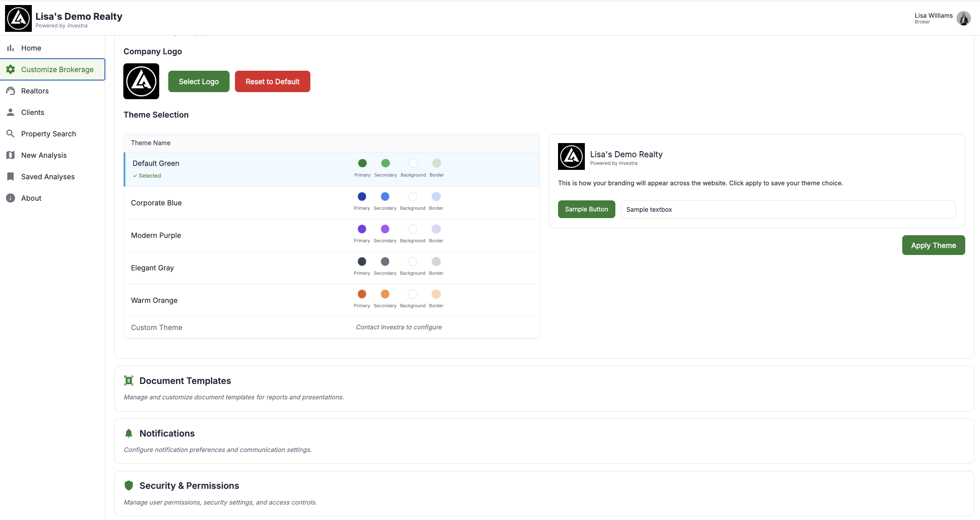Click the Customize Brokerage gear icon

[11, 69]
